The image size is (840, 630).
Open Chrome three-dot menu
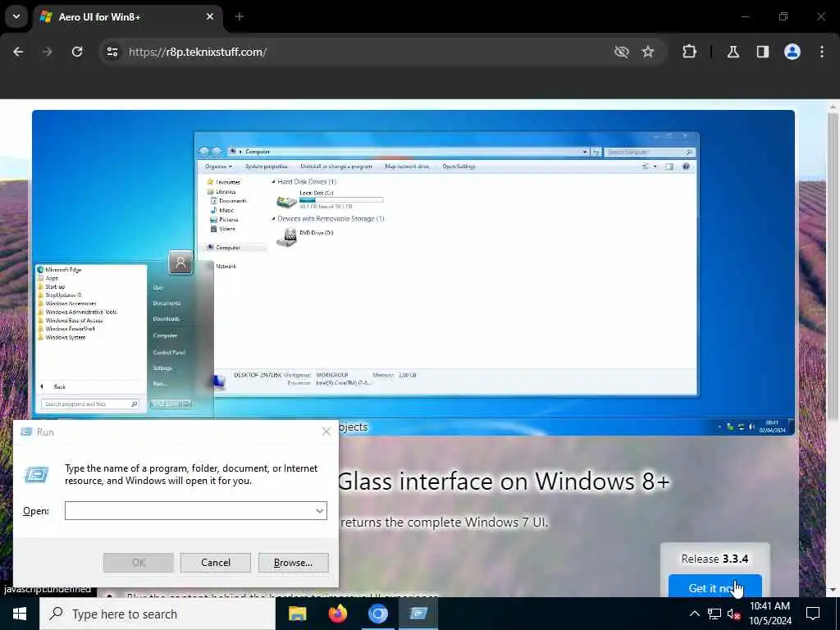(822, 52)
